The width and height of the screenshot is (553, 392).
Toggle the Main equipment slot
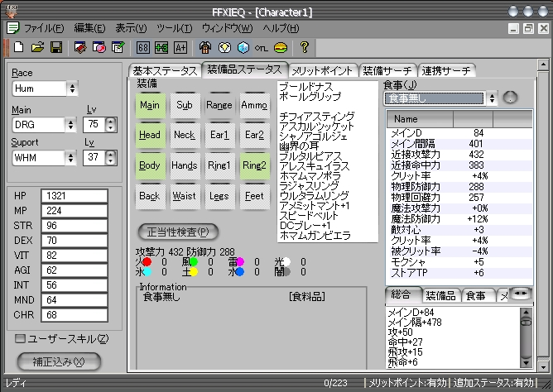(x=150, y=105)
